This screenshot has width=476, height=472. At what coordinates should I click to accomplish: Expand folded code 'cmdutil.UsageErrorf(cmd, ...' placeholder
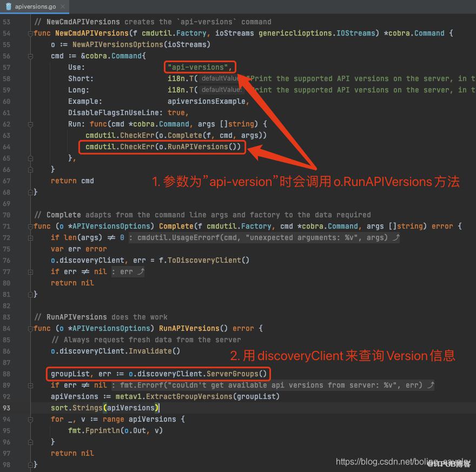tap(264, 237)
